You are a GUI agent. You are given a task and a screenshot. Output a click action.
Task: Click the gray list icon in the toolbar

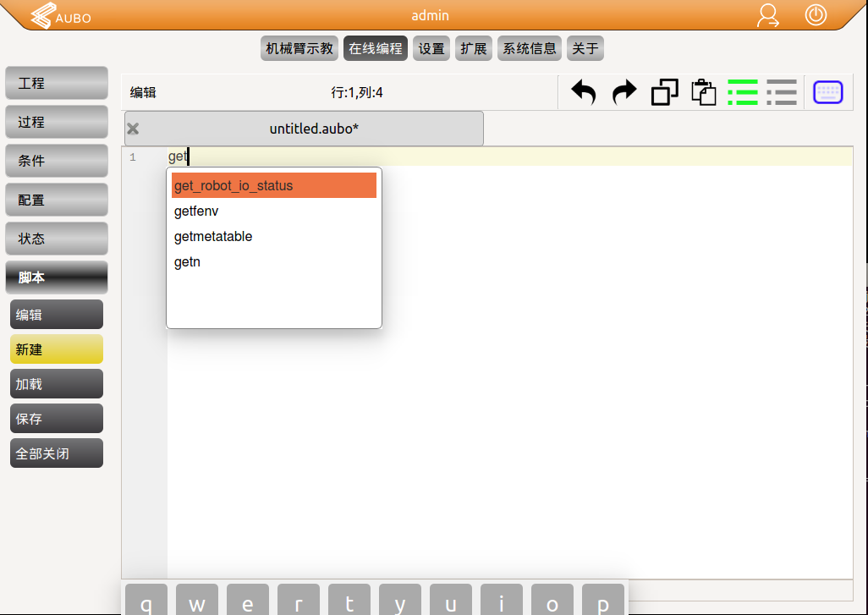pyautogui.click(x=782, y=92)
